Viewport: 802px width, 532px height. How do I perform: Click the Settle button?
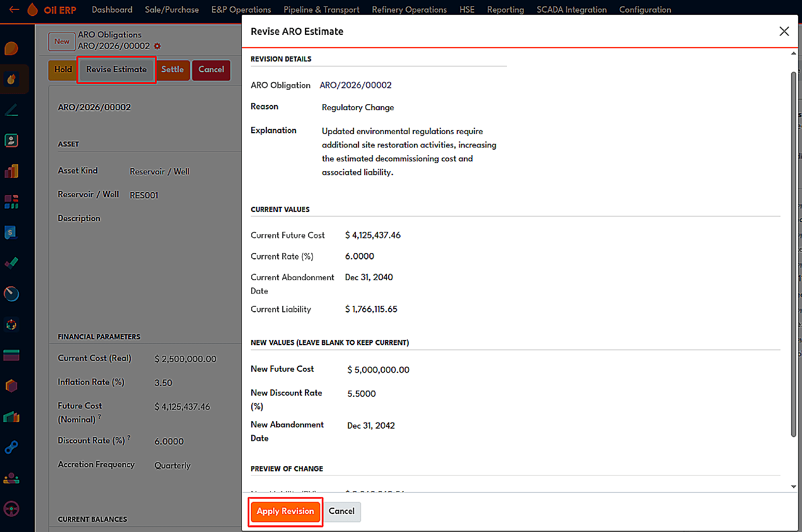click(x=172, y=70)
